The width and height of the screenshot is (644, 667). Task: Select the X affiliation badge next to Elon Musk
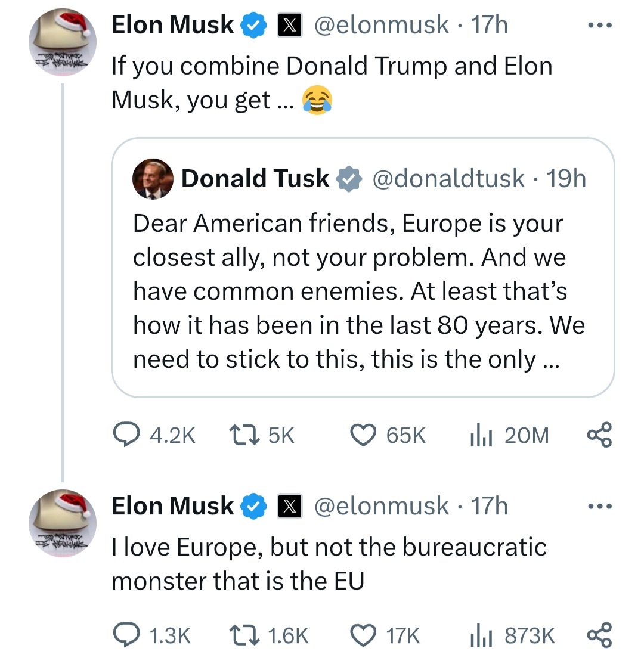tap(290, 24)
